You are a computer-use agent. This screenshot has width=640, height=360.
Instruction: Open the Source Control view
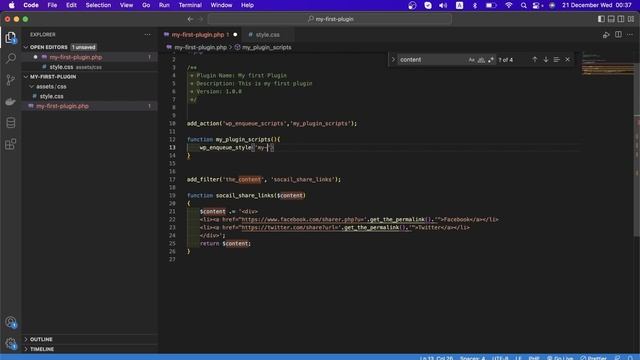11,80
